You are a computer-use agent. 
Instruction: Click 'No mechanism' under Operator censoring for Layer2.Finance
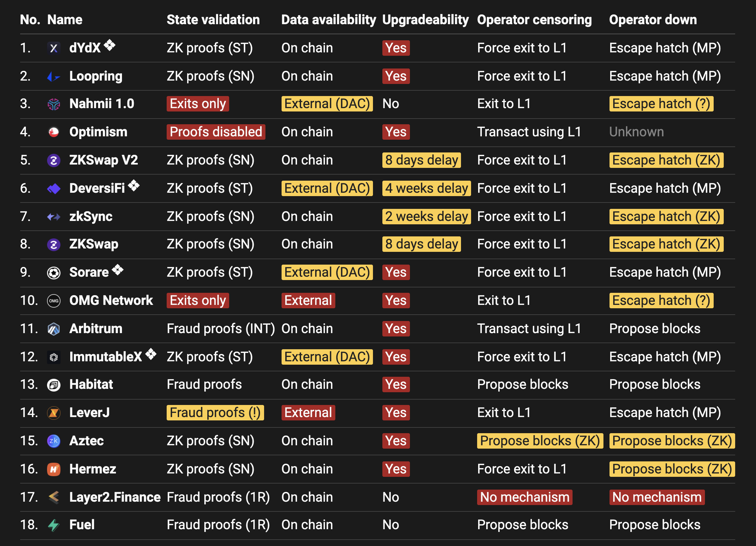tap(525, 497)
